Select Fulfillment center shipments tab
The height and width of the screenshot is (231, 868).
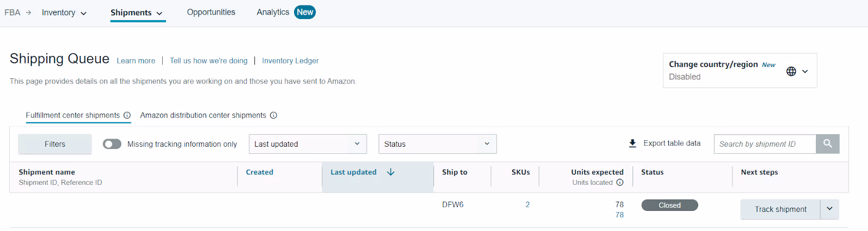(73, 115)
